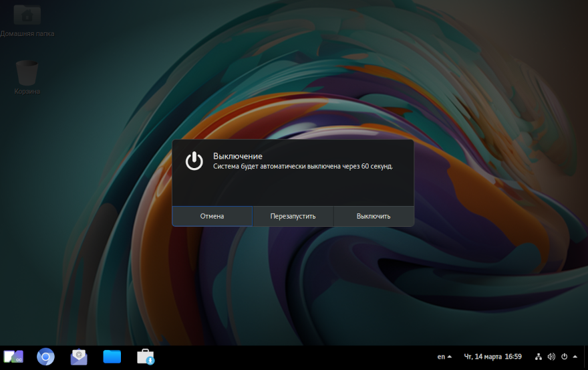
Task: Click the 60 second countdown message
Action: pos(303,166)
